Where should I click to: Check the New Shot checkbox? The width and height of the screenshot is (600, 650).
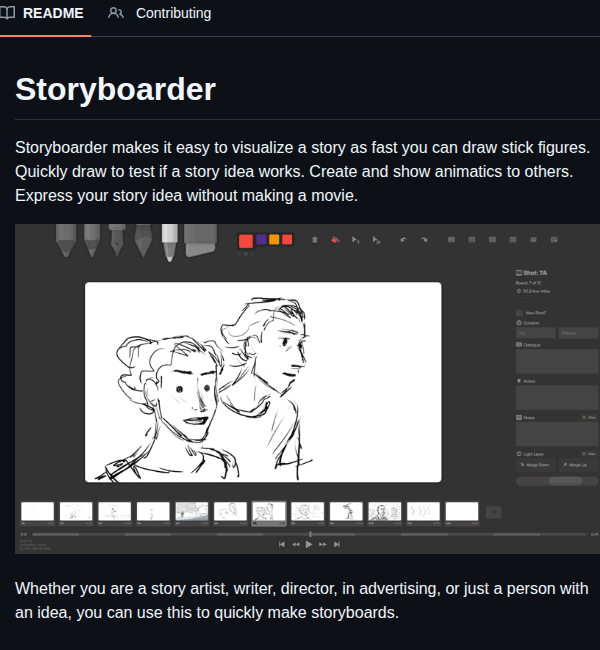519,313
